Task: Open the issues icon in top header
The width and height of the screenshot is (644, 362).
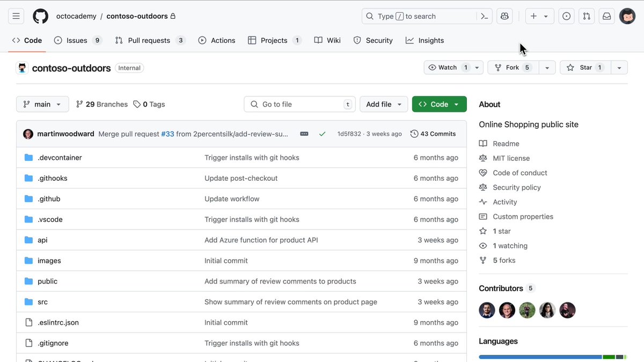Action: click(566, 16)
